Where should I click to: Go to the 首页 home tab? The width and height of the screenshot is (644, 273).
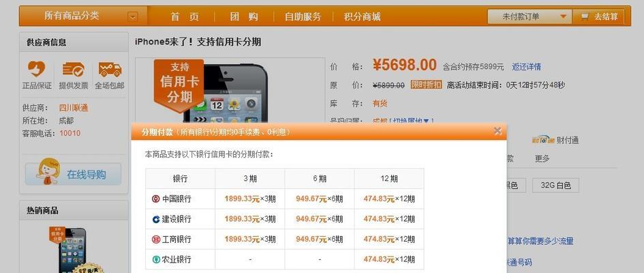pos(185,17)
